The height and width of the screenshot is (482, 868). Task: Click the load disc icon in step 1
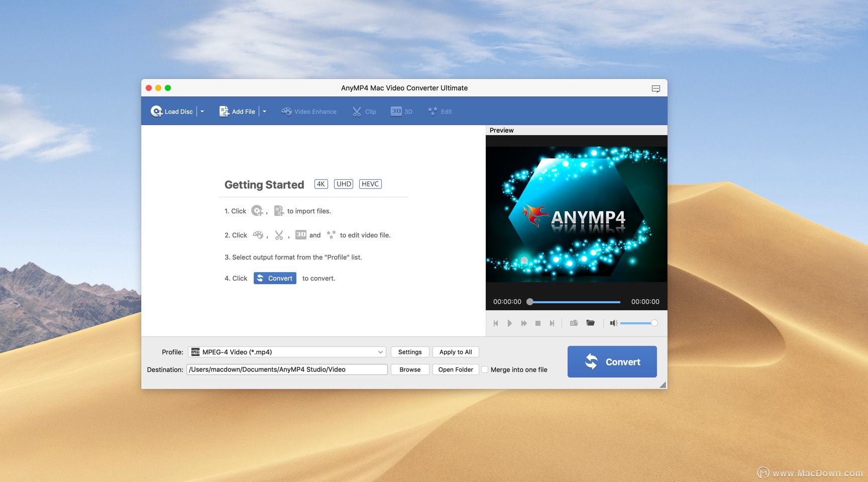pos(257,211)
